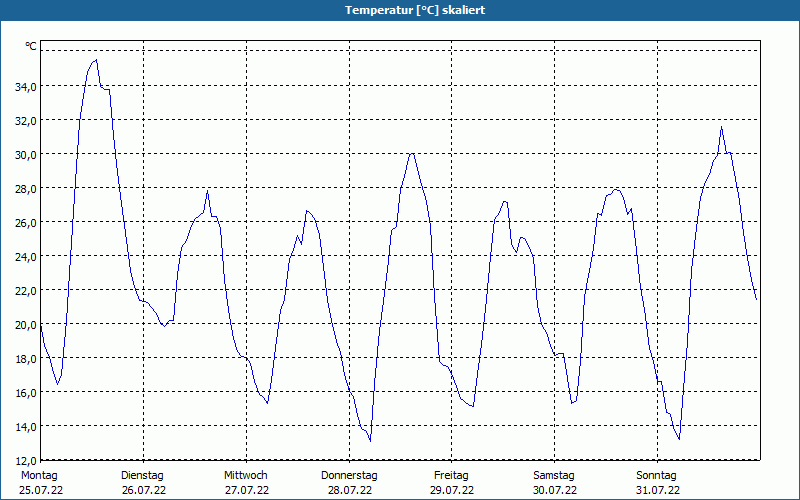Click the 16,0 axis label

pyautogui.click(x=26, y=393)
